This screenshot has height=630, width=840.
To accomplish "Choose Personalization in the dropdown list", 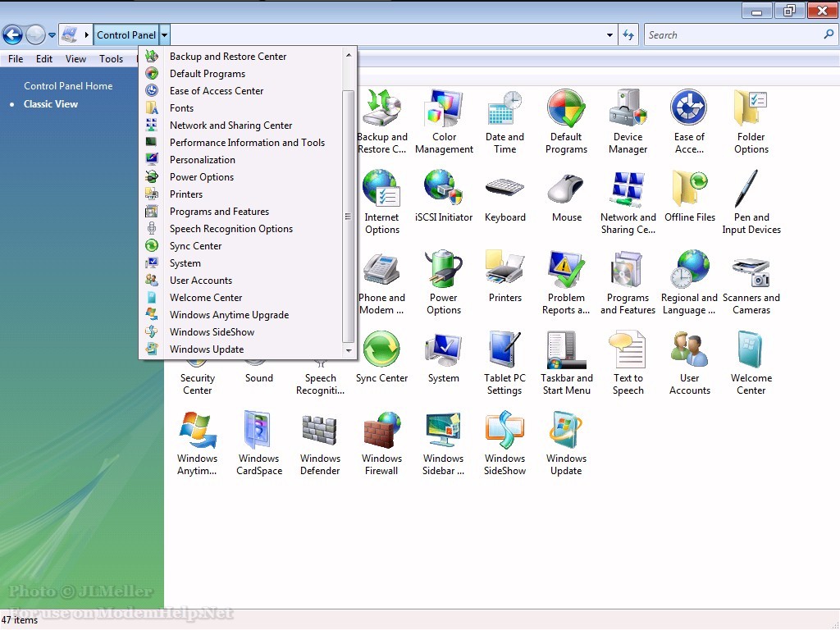I will coord(203,160).
